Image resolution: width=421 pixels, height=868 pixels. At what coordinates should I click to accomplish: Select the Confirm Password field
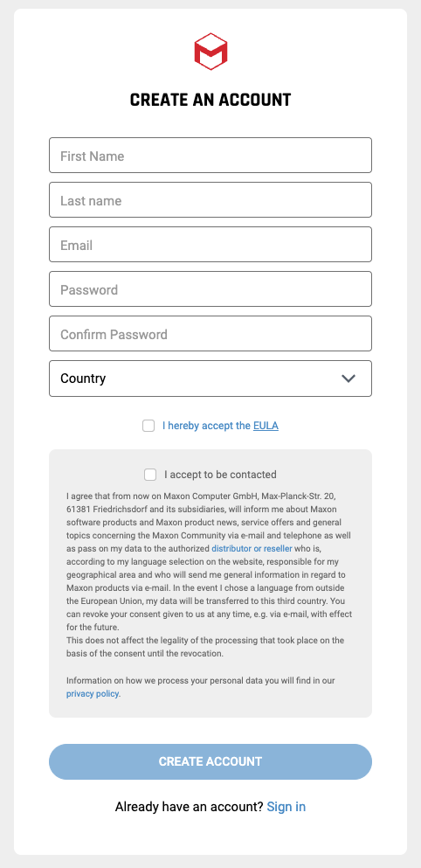click(210, 334)
